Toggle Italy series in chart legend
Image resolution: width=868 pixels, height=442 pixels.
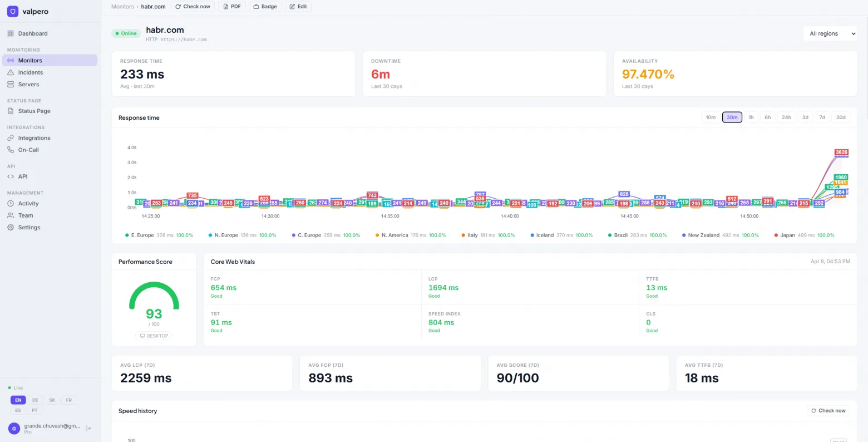pyautogui.click(x=489, y=235)
